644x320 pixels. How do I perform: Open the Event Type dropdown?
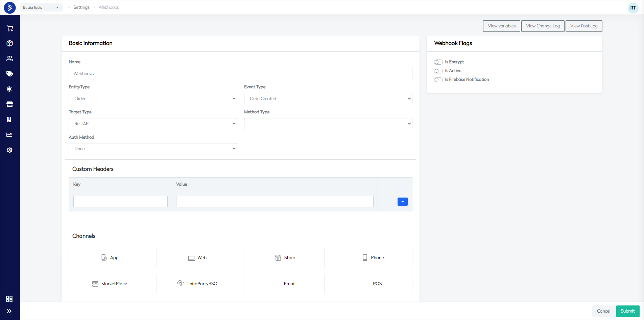(x=328, y=98)
